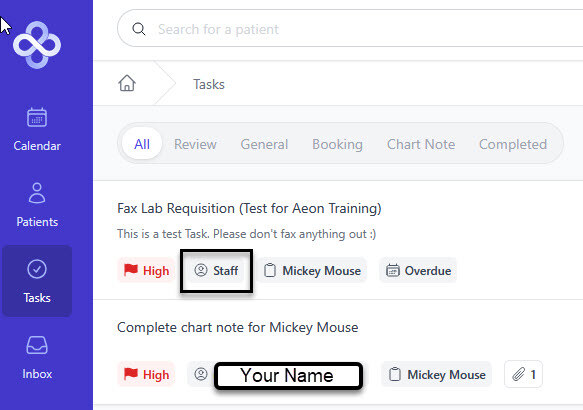Open the Booking tab
583x410 pixels.
[337, 144]
